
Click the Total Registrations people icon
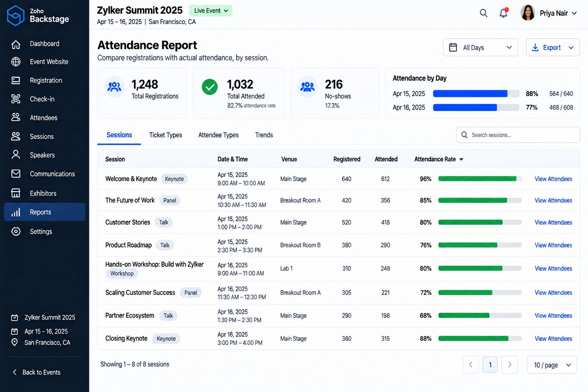tap(114, 87)
